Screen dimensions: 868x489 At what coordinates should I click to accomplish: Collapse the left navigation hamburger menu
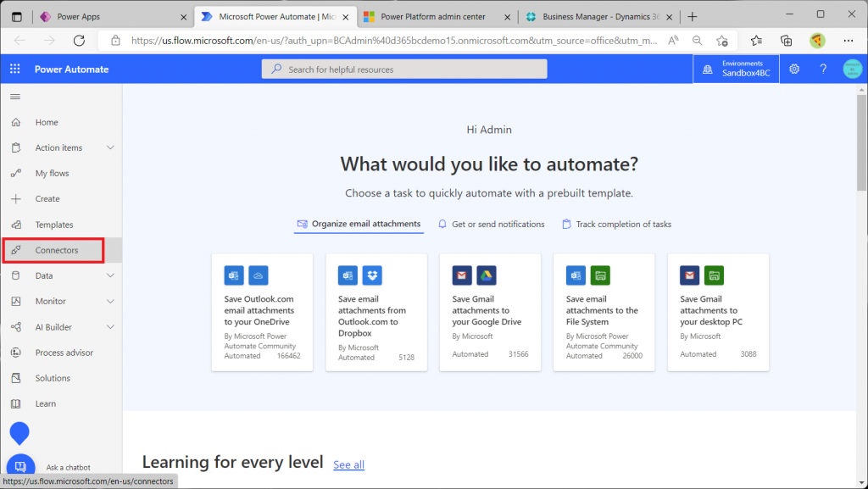click(15, 97)
